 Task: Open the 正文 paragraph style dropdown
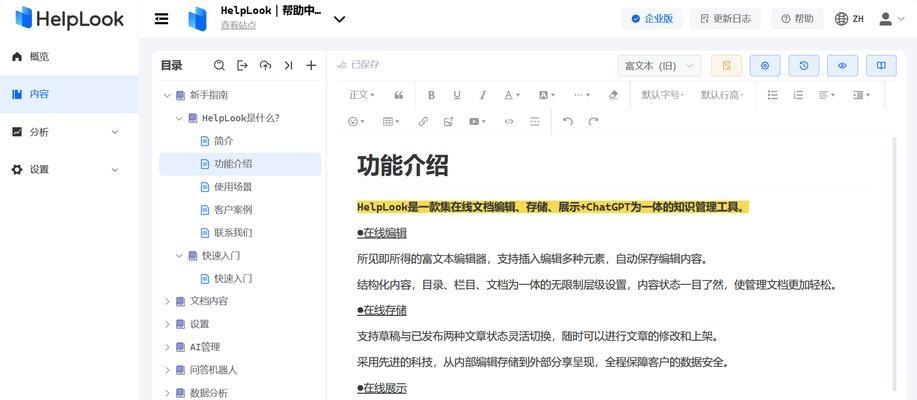tap(362, 95)
